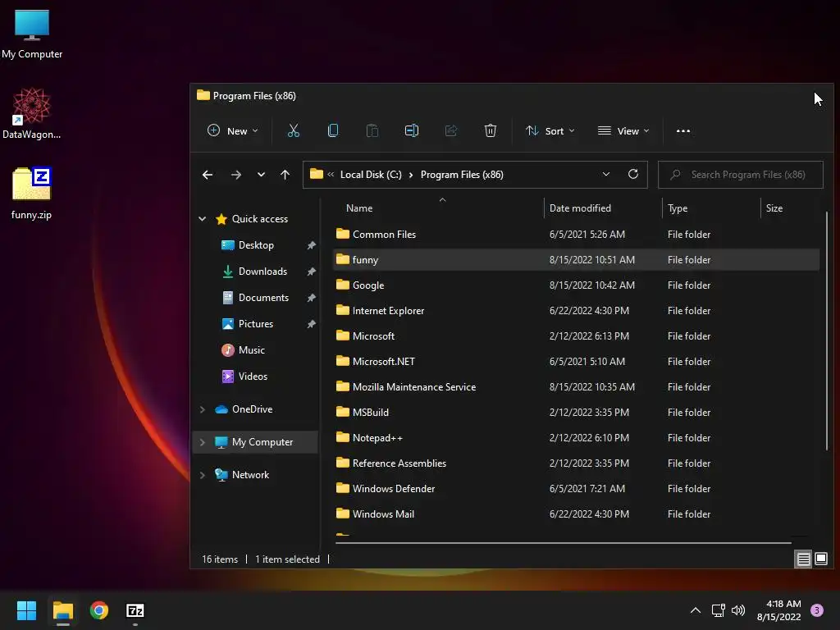
Task: Select the Common Files folder
Action: point(576,234)
